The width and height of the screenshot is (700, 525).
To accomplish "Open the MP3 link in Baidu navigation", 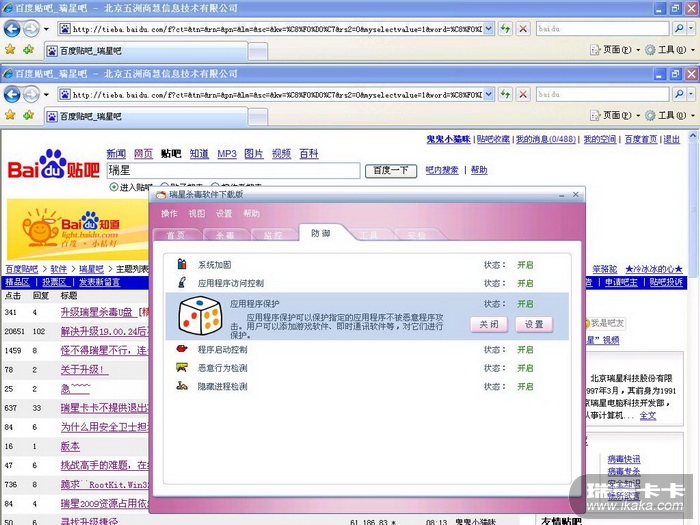I will click(x=227, y=154).
